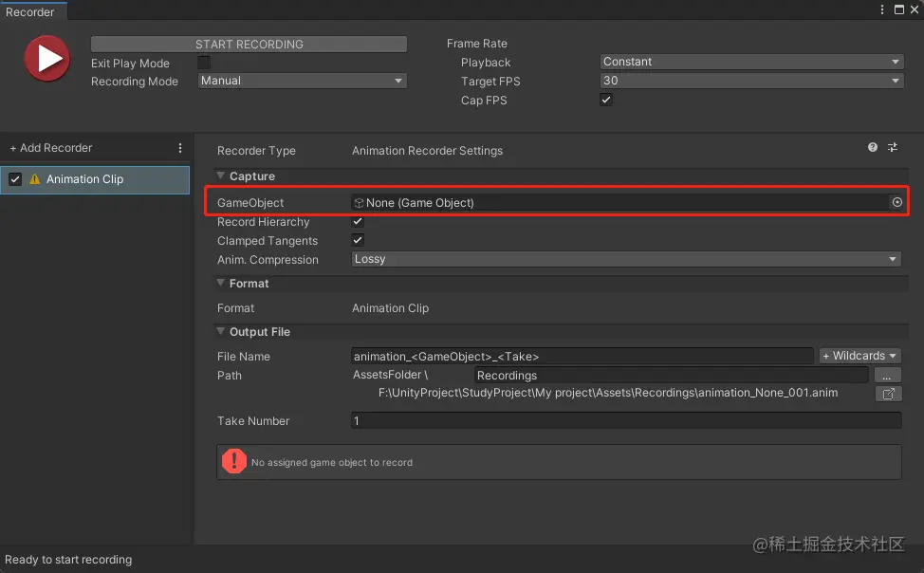Click the browse path ellipsis button
This screenshot has height=573, width=924.
[x=887, y=375]
